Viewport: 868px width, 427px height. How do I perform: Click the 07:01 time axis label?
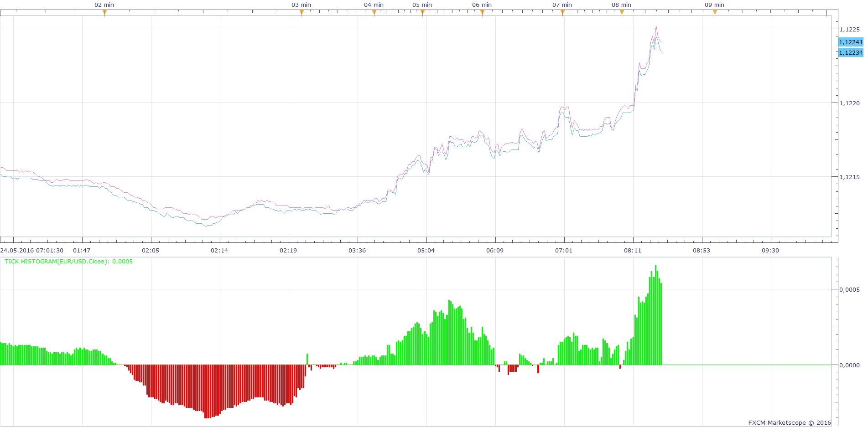pos(564,251)
